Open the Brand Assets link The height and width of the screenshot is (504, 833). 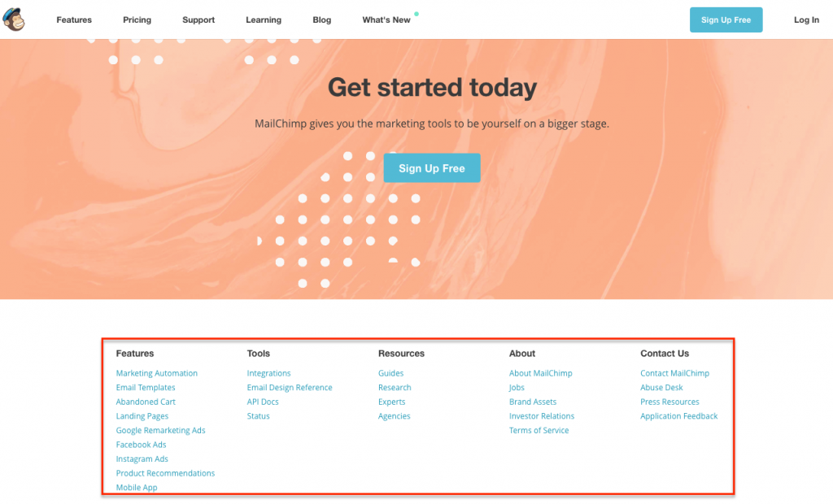[532, 402]
